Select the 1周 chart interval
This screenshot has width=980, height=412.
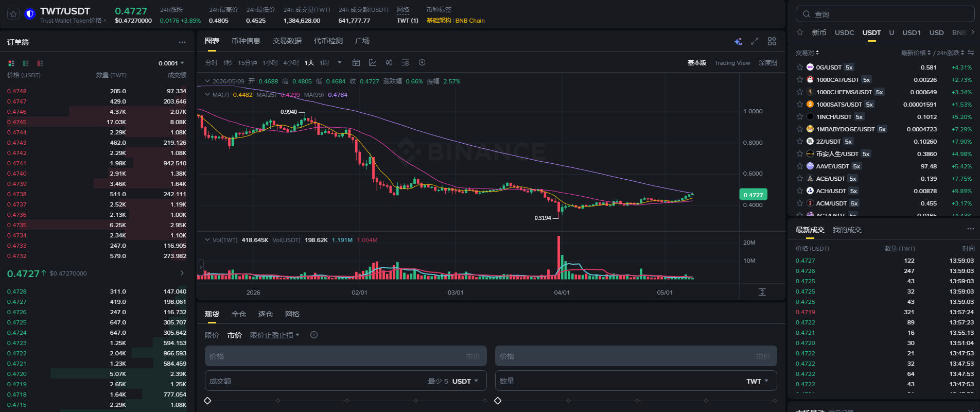[324, 63]
